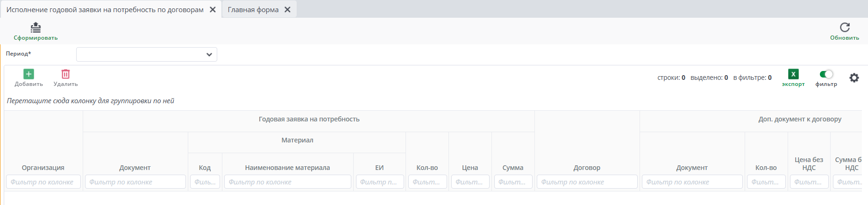
Task: Export the table with the Excel icon
Action: coord(793,74)
